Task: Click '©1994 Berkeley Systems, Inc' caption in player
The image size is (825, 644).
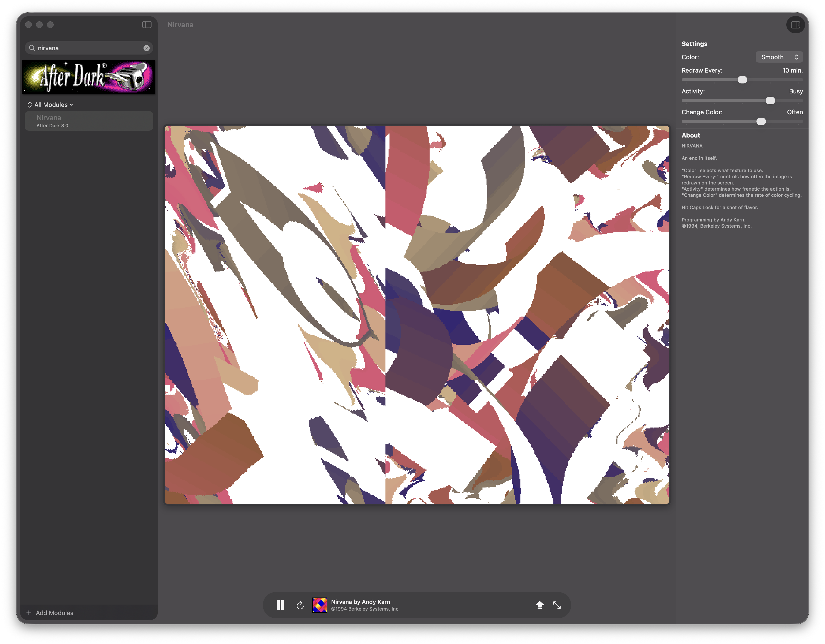Action: (x=365, y=609)
